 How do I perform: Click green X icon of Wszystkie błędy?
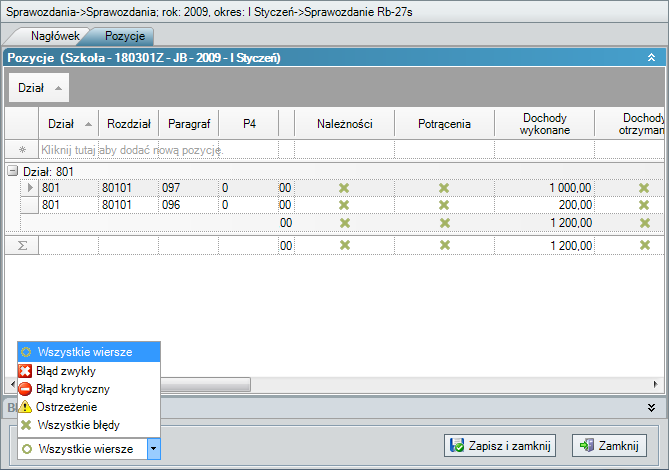[26, 425]
